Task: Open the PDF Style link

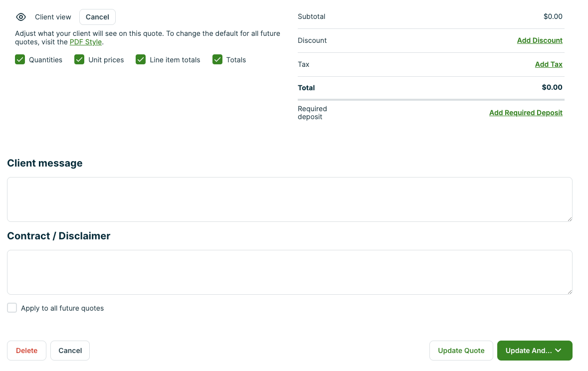Action: coord(86,42)
